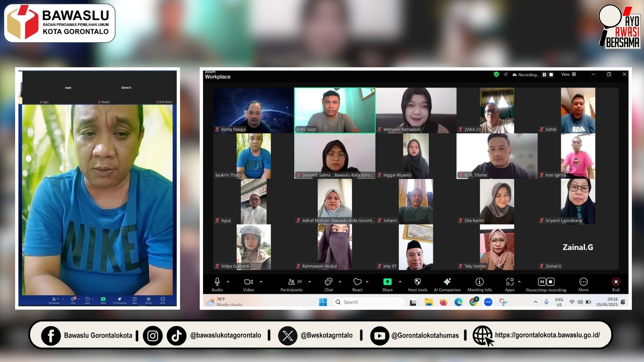
Task: Select Boby Saipi's highlighted video tile
Action: pyautogui.click(x=335, y=110)
